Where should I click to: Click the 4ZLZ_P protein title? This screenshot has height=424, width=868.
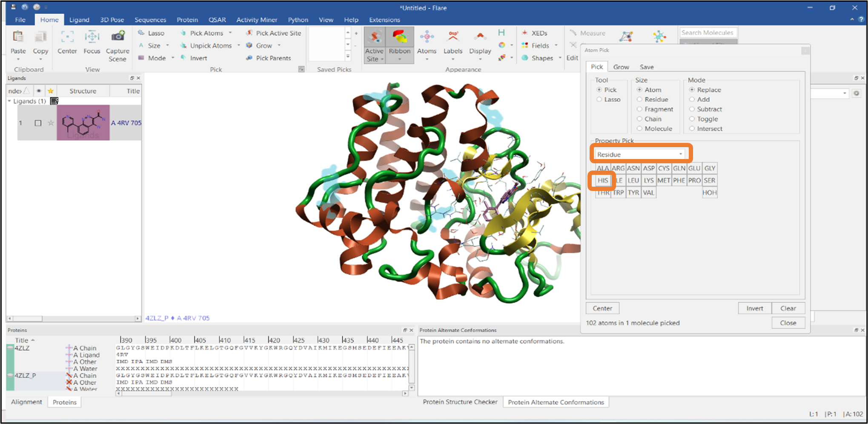tap(26, 376)
